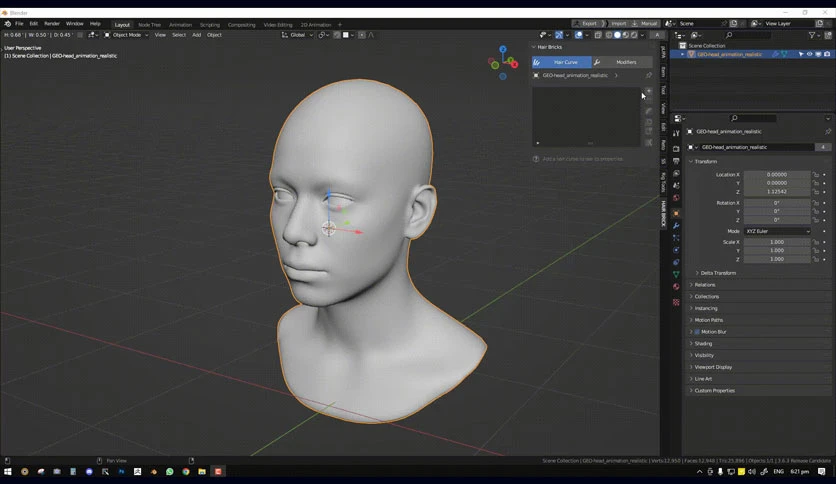Viewport: 836px width, 484px height.
Task: Collapse the Transform section
Action: click(x=705, y=162)
